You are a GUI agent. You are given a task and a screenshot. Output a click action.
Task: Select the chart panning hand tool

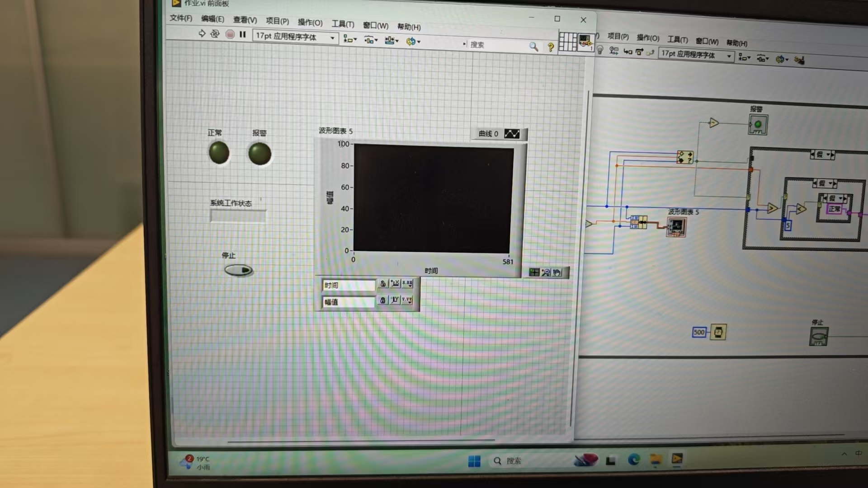(x=557, y=272)
